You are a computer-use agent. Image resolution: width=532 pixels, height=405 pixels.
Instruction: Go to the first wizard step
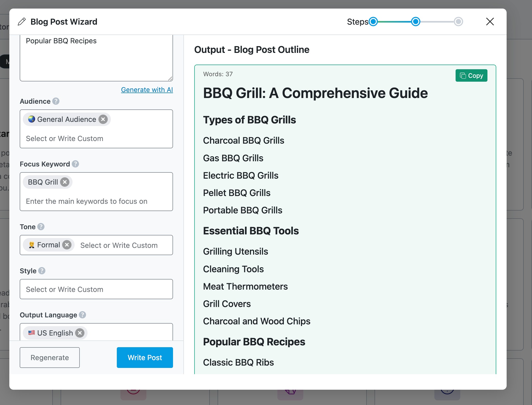pyautogui.click(x=373, y=22)
